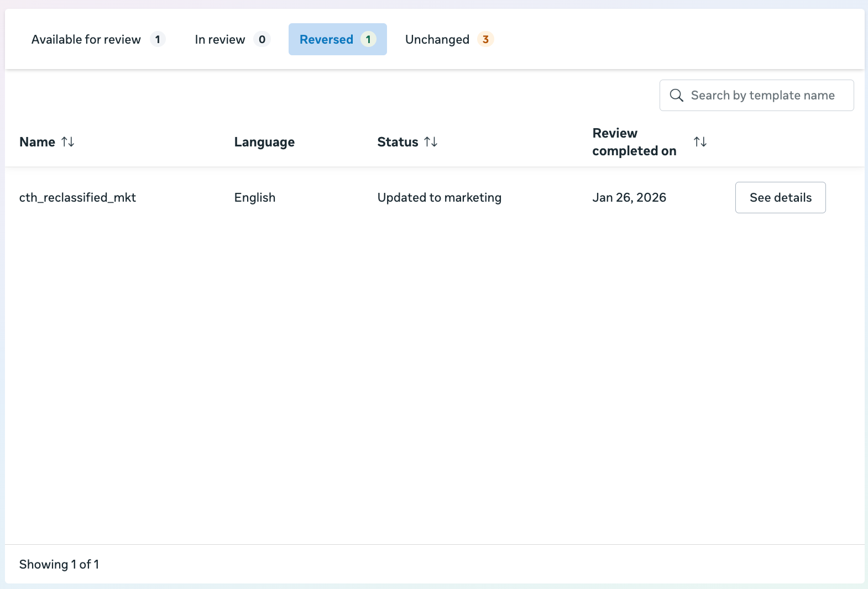Viewport: 868px width, 589px height.
Task: Click the Jan 26, 2026 date cell
Action: point(629,197)
